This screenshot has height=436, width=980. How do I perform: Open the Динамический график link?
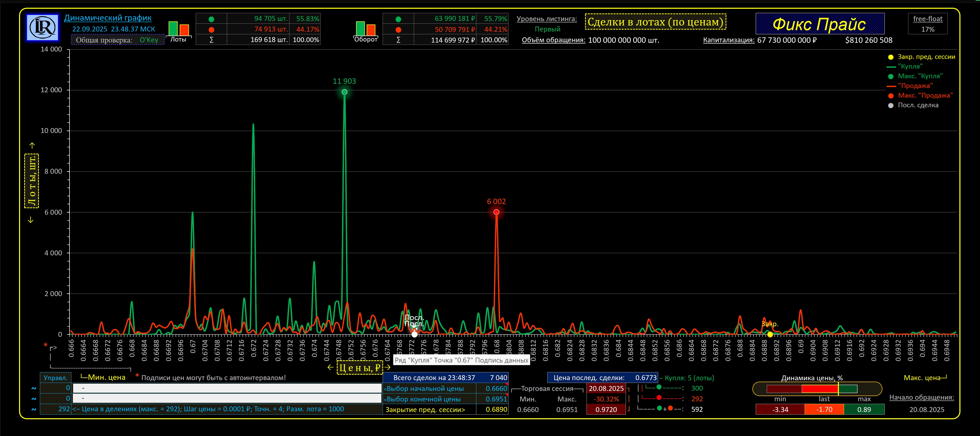coord(108,18)
